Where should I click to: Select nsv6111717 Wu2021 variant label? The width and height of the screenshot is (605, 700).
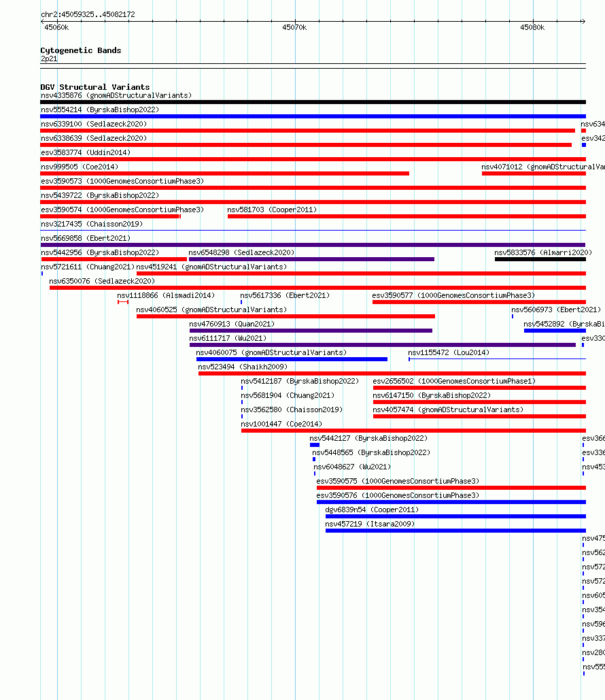[228, 338]
